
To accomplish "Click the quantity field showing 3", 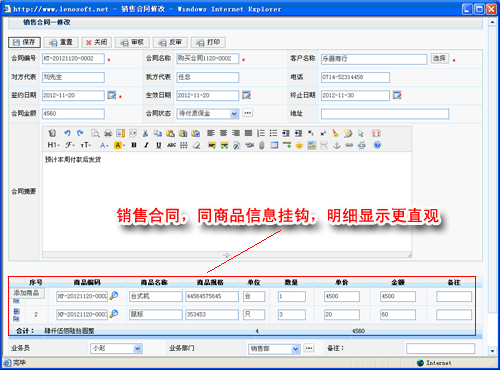I will [x=292, y=314].
